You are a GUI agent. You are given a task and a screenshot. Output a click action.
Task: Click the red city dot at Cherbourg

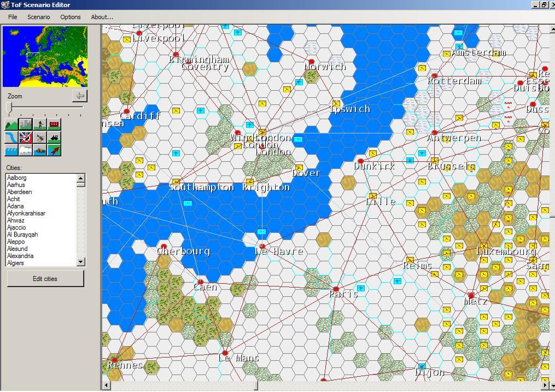point(163,246)
